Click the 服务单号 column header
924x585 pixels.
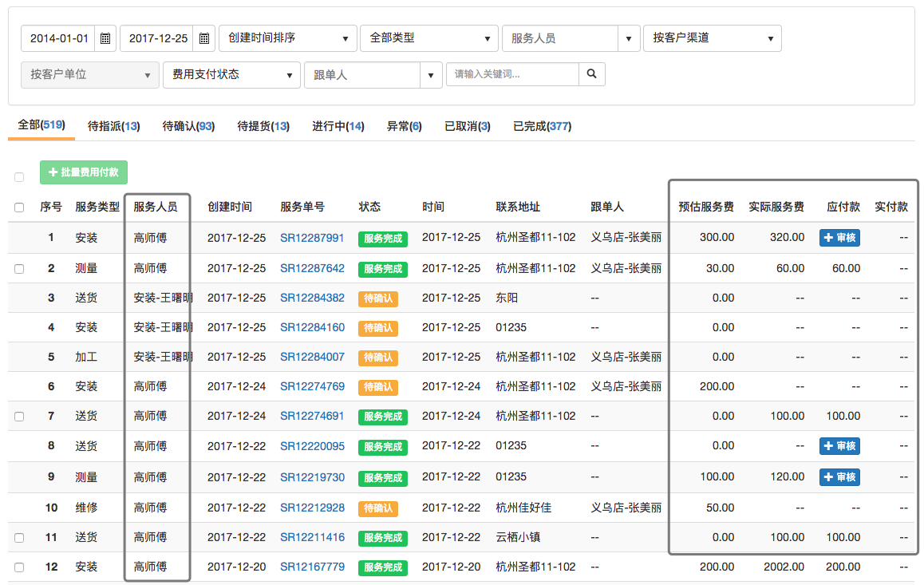302,207
